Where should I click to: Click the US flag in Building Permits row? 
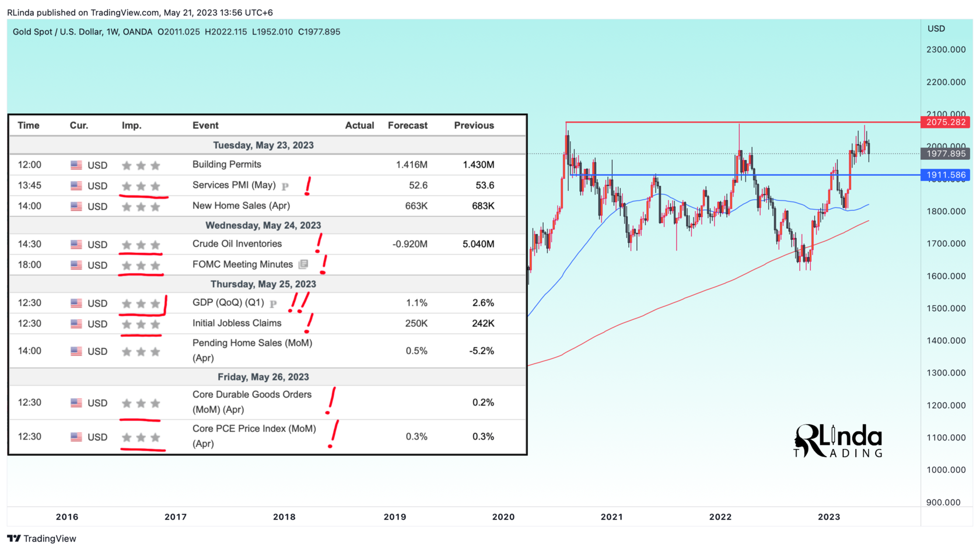tap(76, 165)
